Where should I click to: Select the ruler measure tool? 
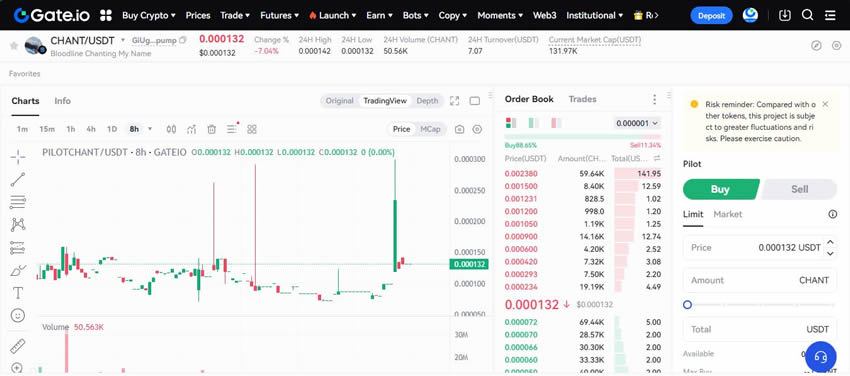pos(18,345)
